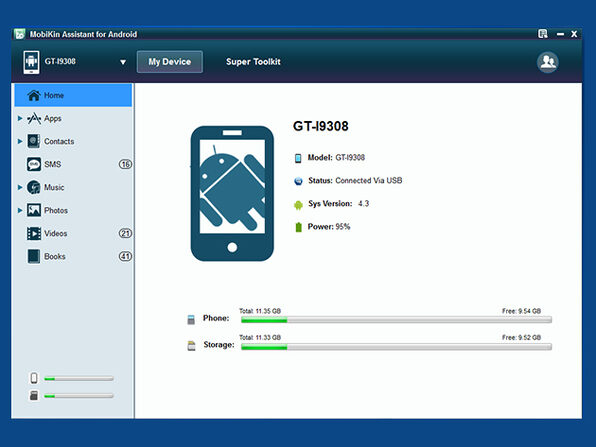
Task: Close the MobiKin window
Action: click(574, 34)
